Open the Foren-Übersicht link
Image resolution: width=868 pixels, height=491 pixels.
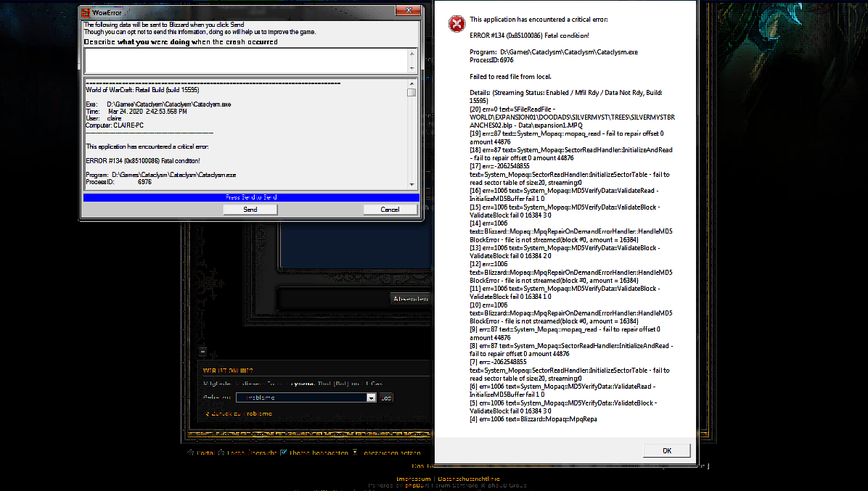[x=251, y=453]
